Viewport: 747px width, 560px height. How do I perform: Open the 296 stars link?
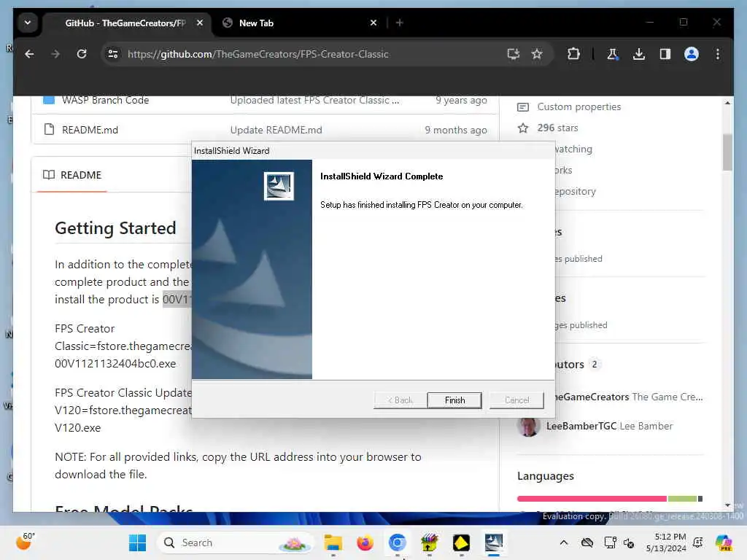point(557,128)
